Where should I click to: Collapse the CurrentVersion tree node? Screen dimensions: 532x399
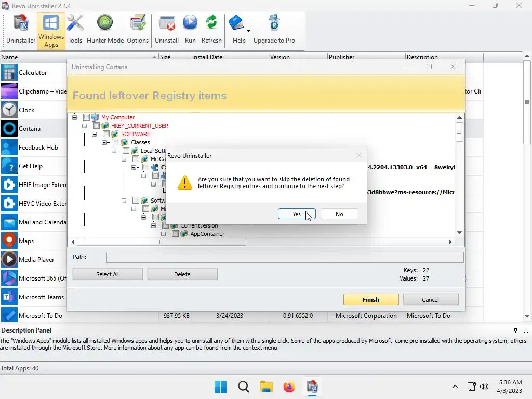(153, 225)
